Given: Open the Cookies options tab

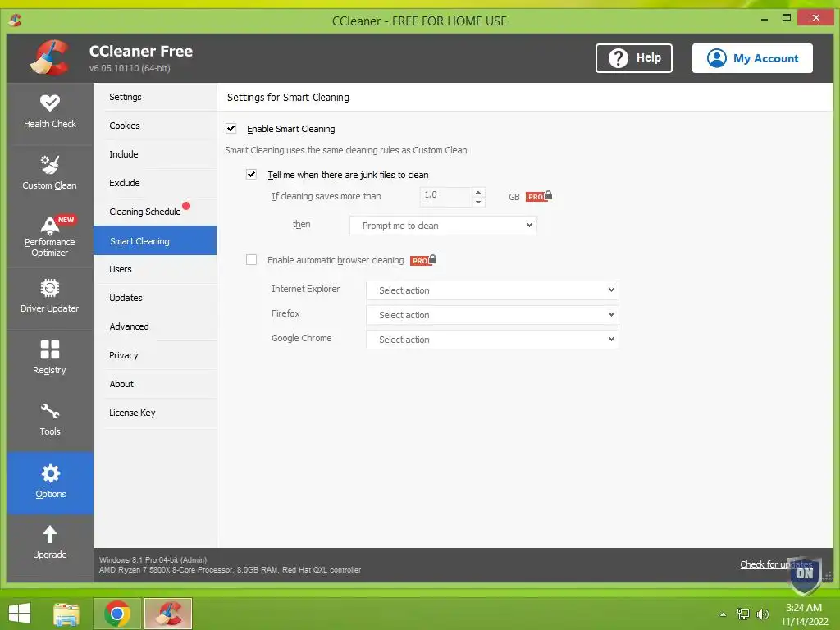Looking at the screenshot, I should click(155, 126).
